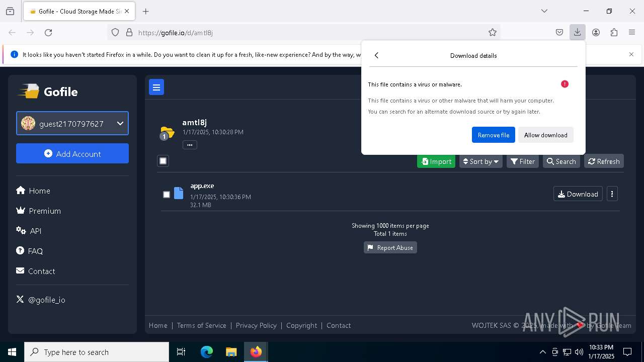This screenshot has width=644, height=362.
Task: Click the app.exe file name
Action: [202, 186]
